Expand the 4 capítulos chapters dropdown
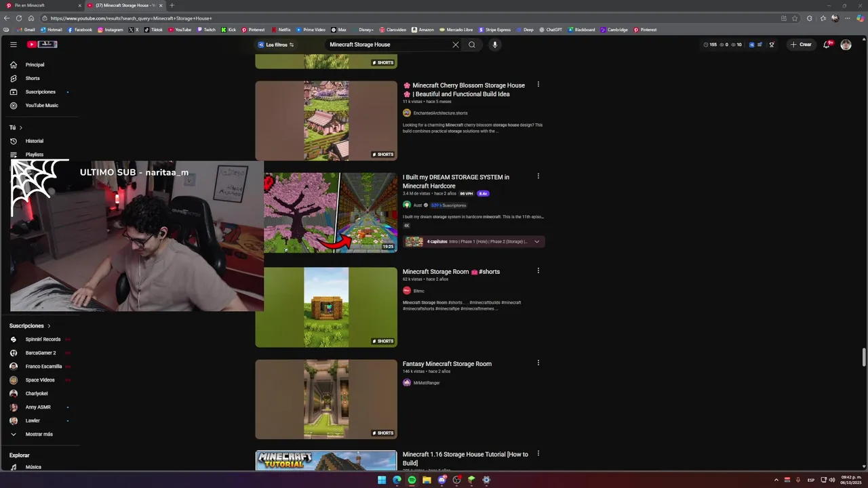The height and width of the screenshot is (488, 868). (537, 241)
